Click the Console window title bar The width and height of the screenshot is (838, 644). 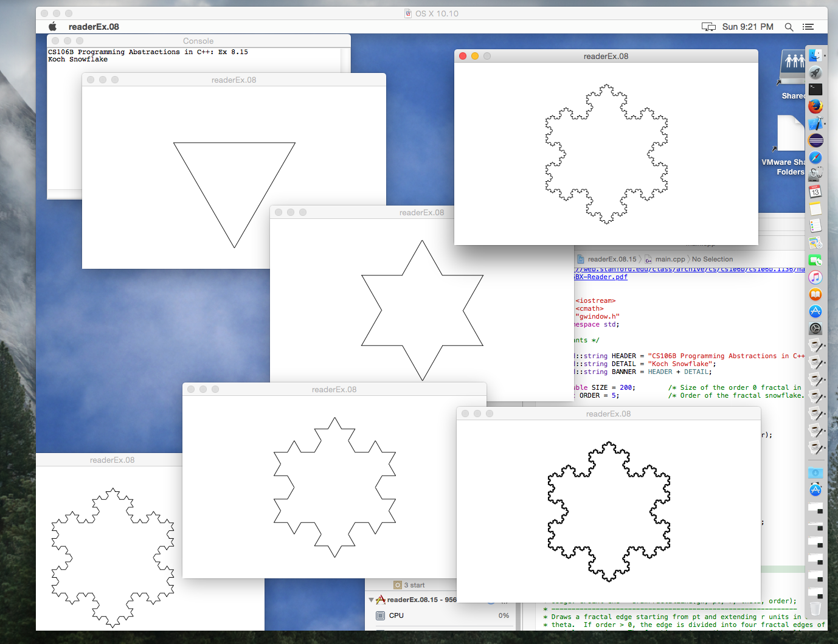[198, 41]
